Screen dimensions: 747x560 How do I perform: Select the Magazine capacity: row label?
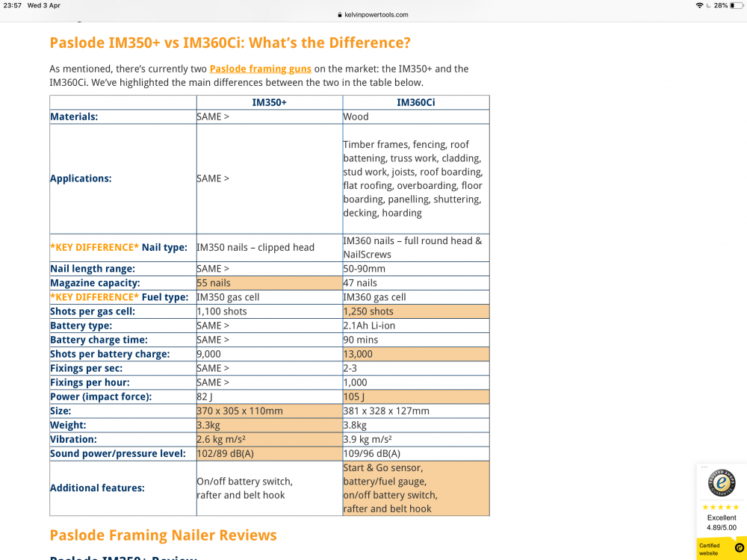point(96,283)
